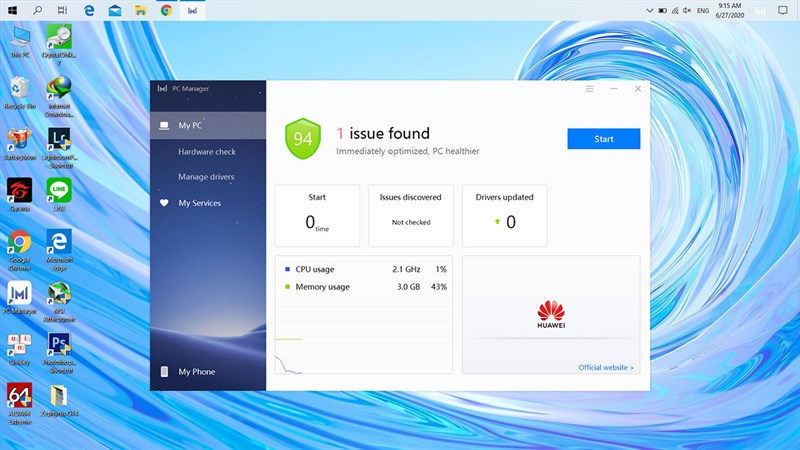This screenshot has height=450, width=800.
Task: Select the UniKey desktop icon
Action: pos(19,349)
